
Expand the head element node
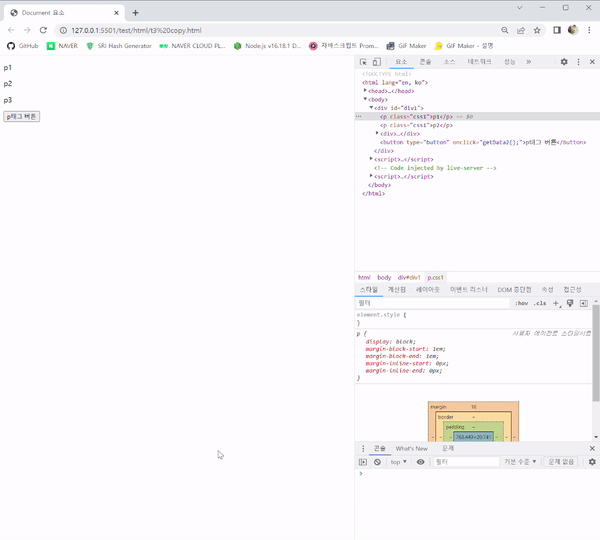(x=365, y=91)
